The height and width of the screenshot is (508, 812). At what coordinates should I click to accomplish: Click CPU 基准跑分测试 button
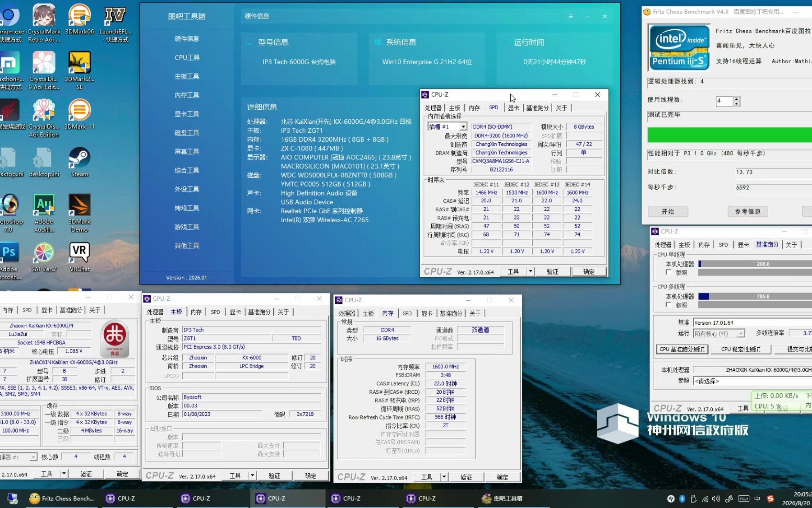[682, 349]
